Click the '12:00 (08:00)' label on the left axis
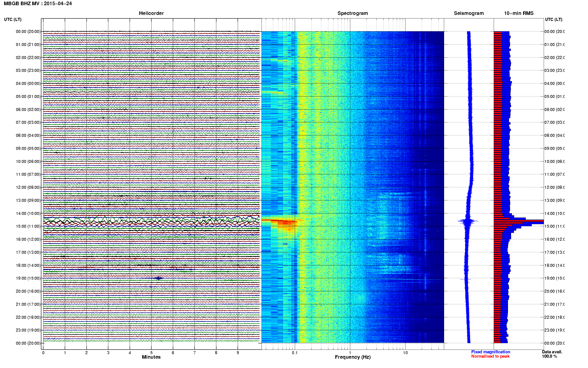The height and width of the screenshot is (368, 588). pos(28,187)
